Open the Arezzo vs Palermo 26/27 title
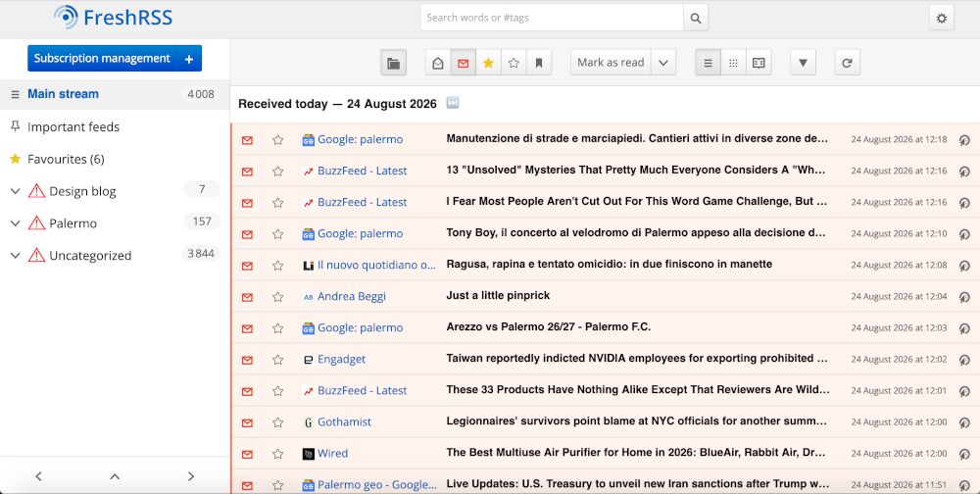980x494 pixels. pyautogui.click(x=549, y=327)
